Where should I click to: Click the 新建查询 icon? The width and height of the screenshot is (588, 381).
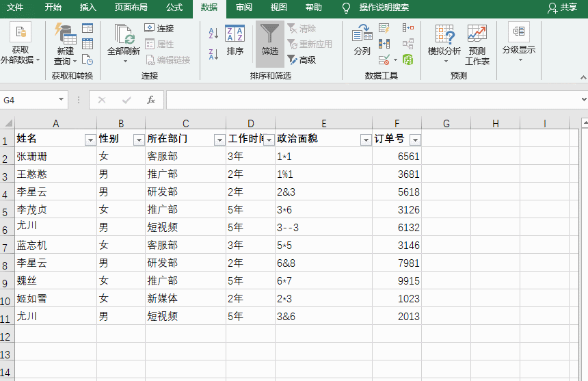65,34
